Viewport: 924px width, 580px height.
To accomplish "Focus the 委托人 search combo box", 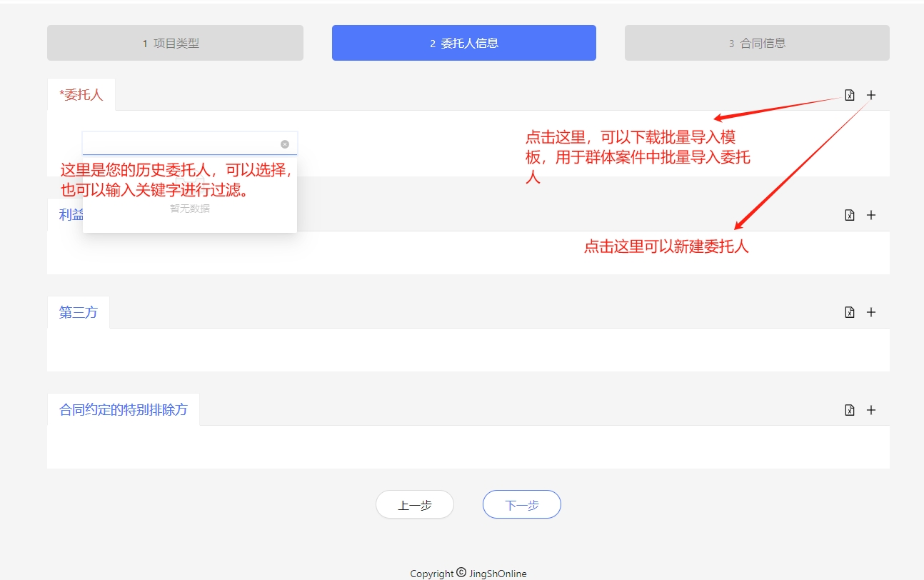I will pos(180,144).
